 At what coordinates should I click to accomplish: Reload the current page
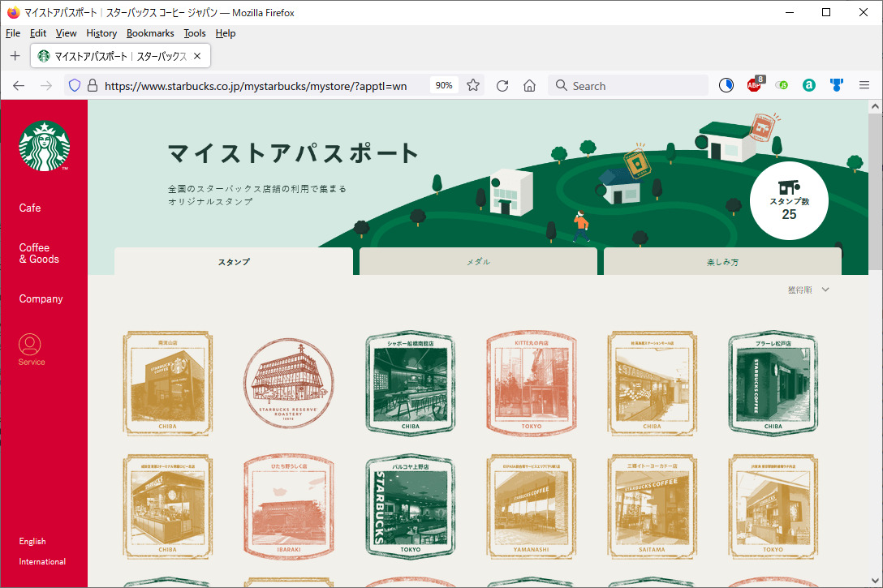502,85
